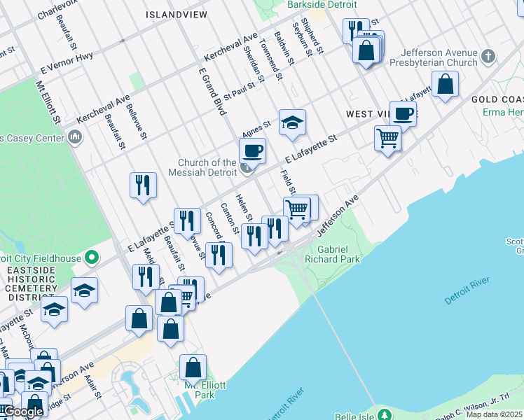Click the coffee cup marker above Church of the Messiah
Screen dimensions: 524x420
coord(252,150)
